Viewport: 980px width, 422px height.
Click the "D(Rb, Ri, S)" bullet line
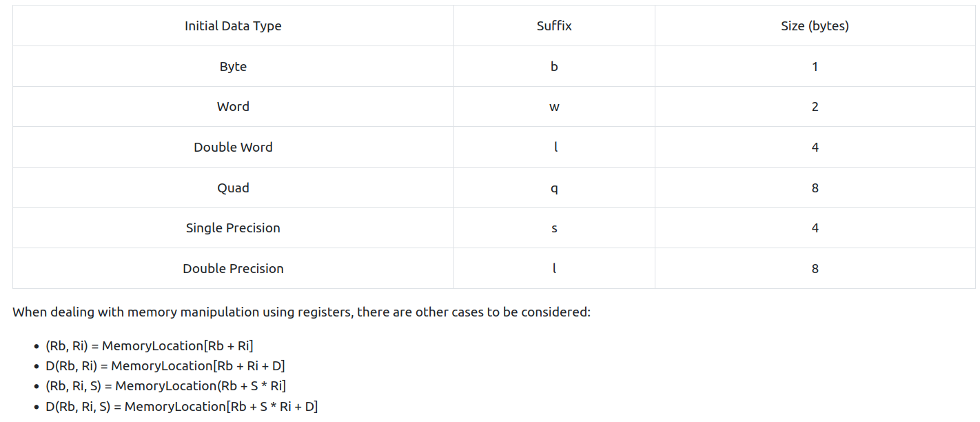181,407
